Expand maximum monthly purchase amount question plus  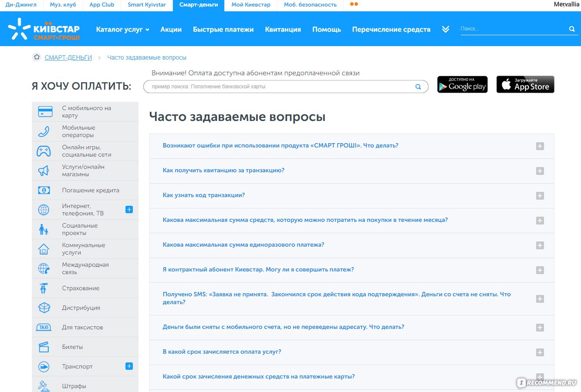[x=540, y=221]
